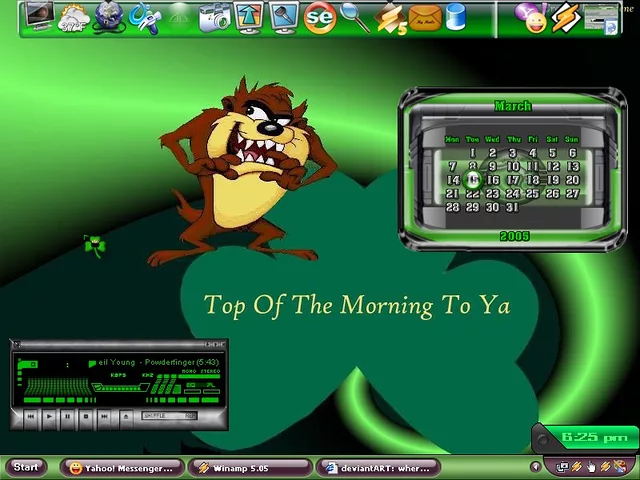Click the March month header on calendar
This screenshot has width=640, height=480.
pos(513,106)
